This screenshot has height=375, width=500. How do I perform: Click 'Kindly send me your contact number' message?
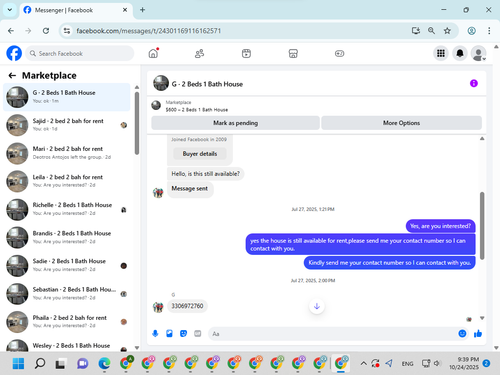coord(389,263)
